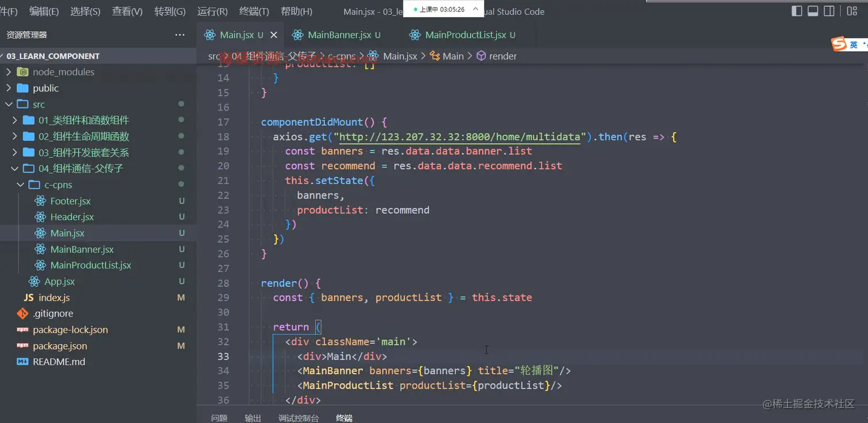Click the render breadcrumb label

(x=503, y=56)
